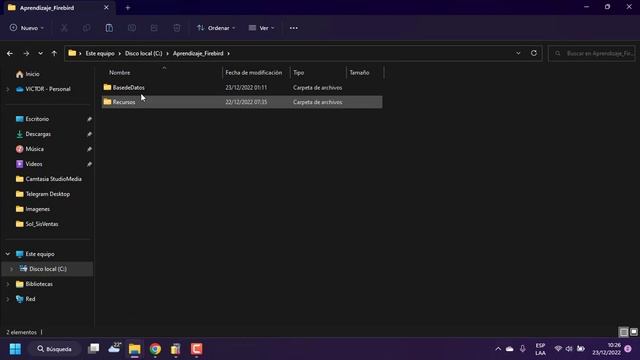Click the Delete trash icon
Screen dimensions: 640x360
click(177, 28)
